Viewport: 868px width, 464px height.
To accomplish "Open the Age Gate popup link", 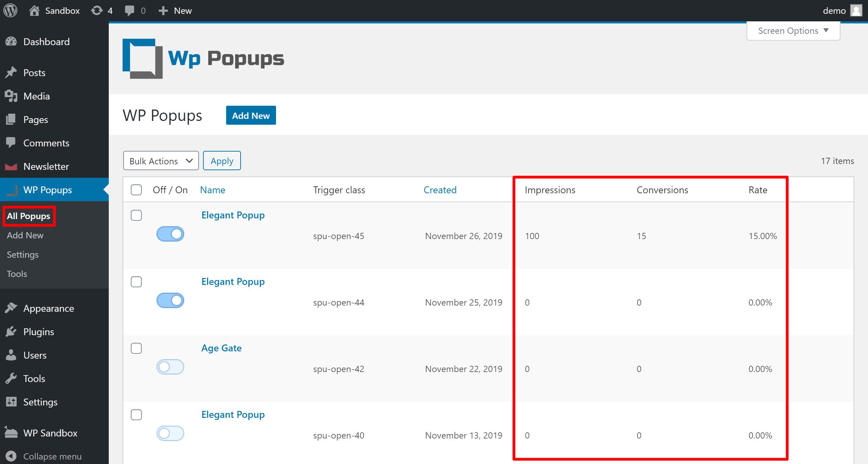I will pyautogui.click(x=221, y=348).
